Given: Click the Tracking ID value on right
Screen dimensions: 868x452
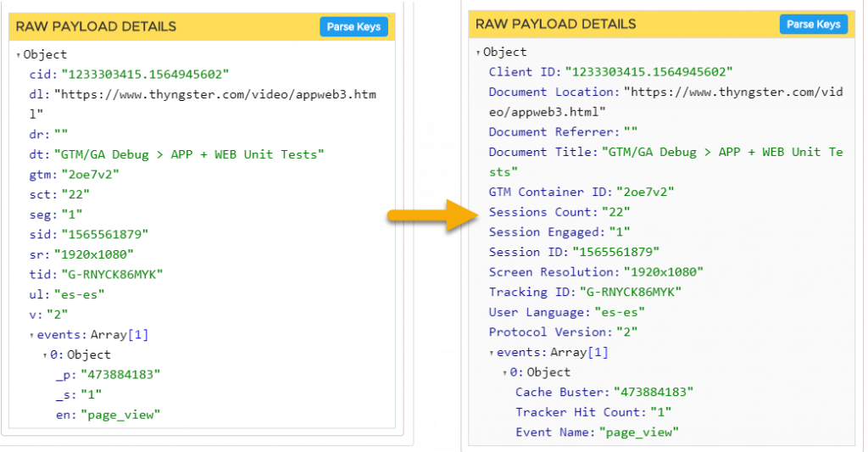Looking at the screenshot, I should click(x=631, y=292).
